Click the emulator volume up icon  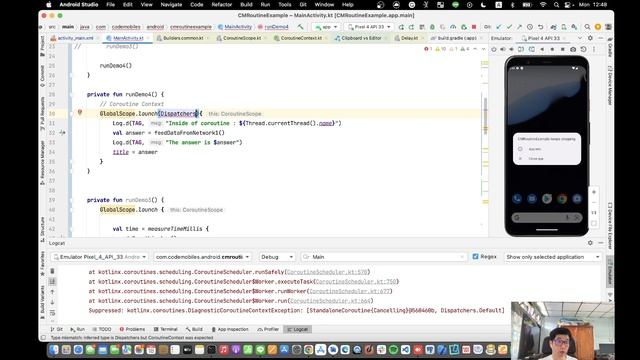click(503, 49)
